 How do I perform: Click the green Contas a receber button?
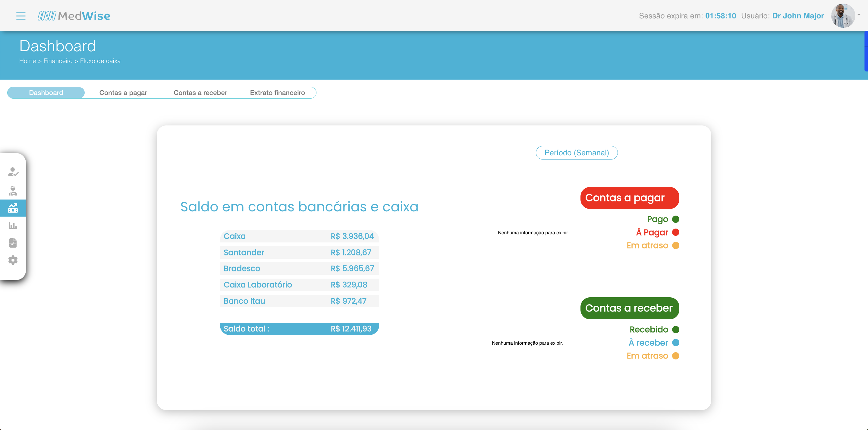click(x=629, y=308)
